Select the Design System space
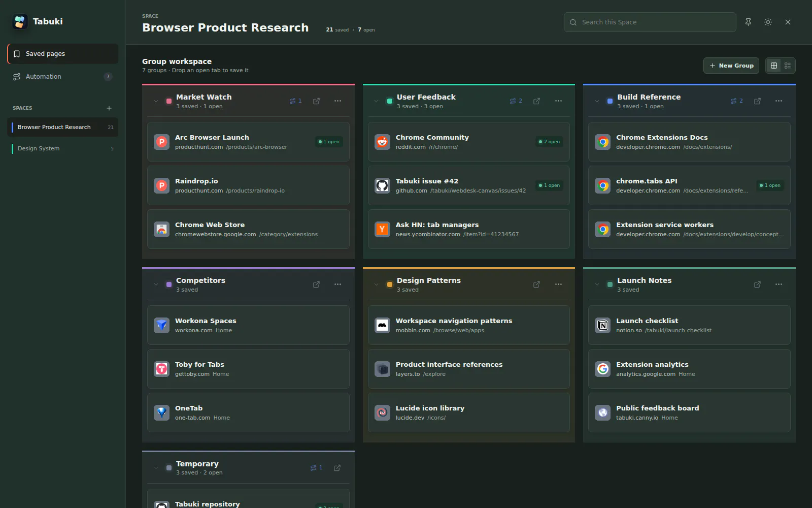 (x=63, y=148)
